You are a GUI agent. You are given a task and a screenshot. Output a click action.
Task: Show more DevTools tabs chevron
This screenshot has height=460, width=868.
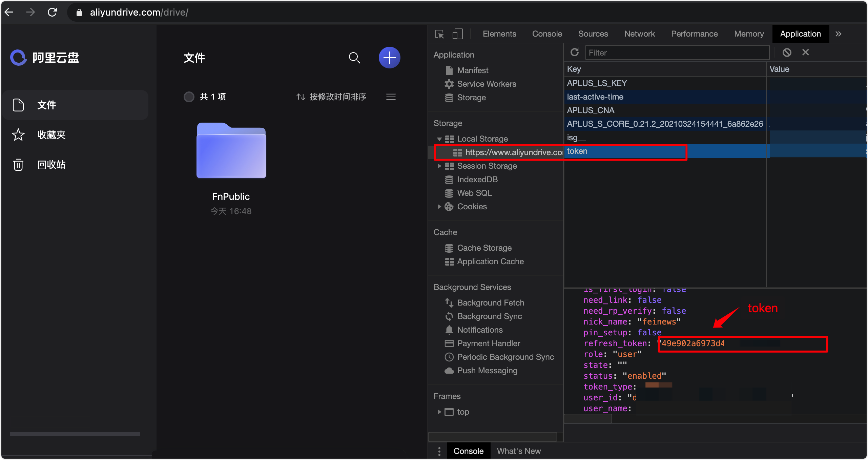point(839,34)
